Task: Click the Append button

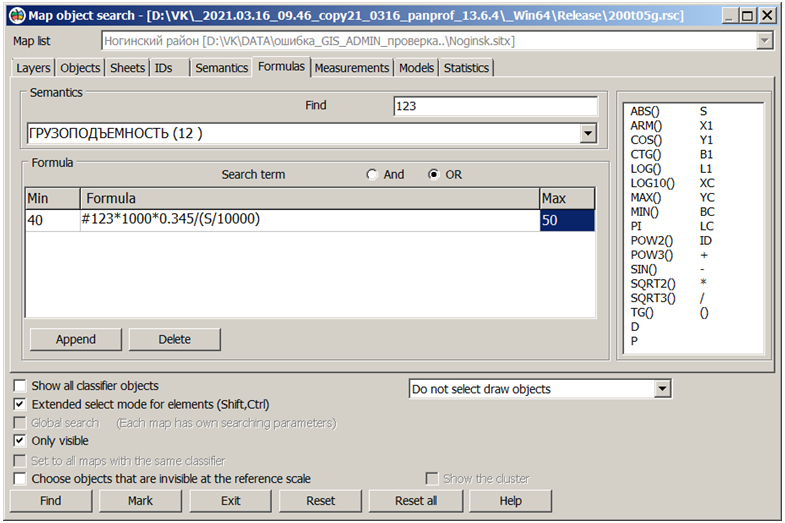Action: point(76,339)
